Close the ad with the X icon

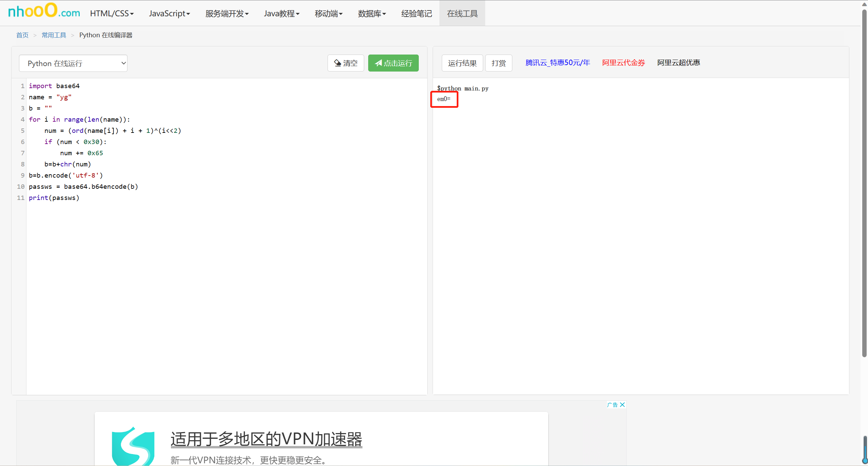[622, 405]
